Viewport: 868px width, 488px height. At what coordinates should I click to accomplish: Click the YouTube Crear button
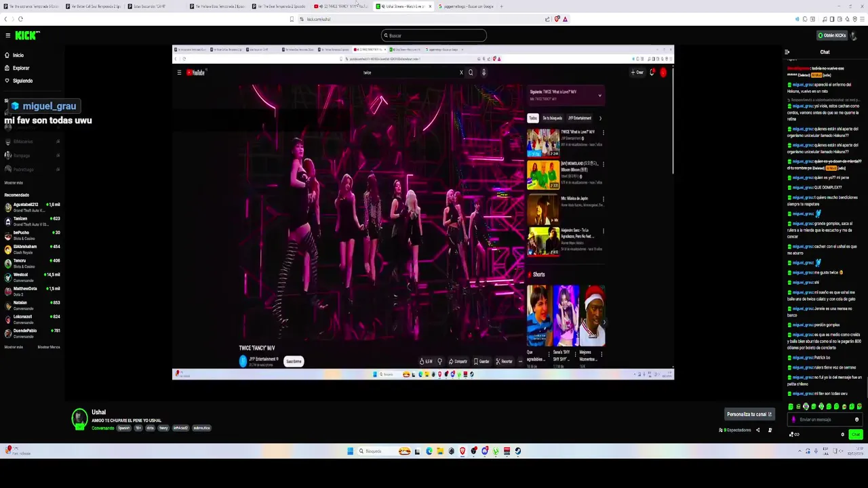(637, 73)
